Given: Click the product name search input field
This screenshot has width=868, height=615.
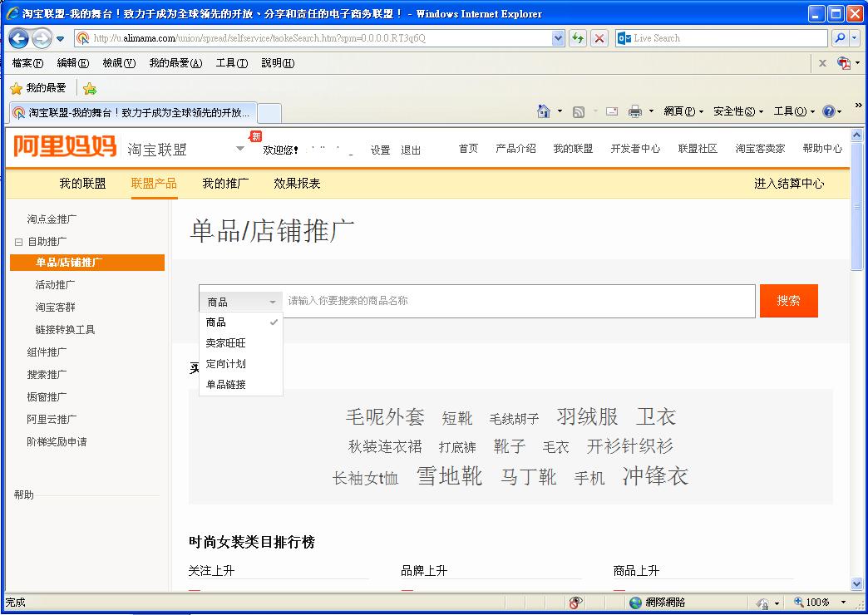Looking at the screenshot, I should (520, 301).
